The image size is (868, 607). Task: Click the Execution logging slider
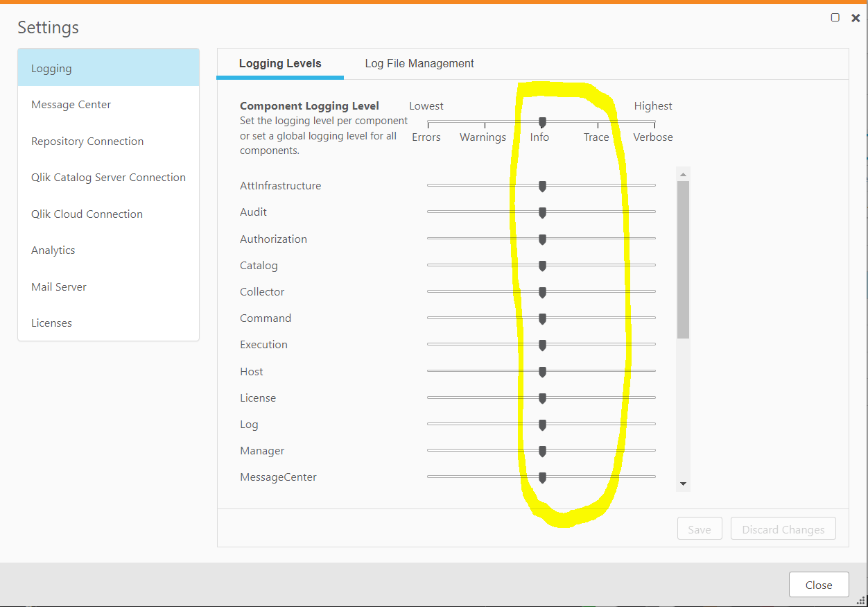542,345
